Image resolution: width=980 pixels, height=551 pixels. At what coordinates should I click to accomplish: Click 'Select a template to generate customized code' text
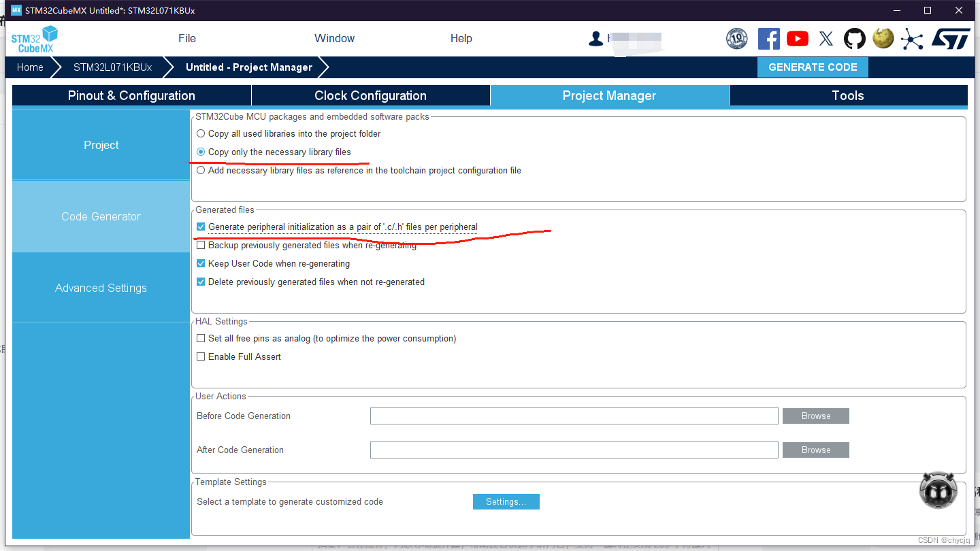pos(290,502)
